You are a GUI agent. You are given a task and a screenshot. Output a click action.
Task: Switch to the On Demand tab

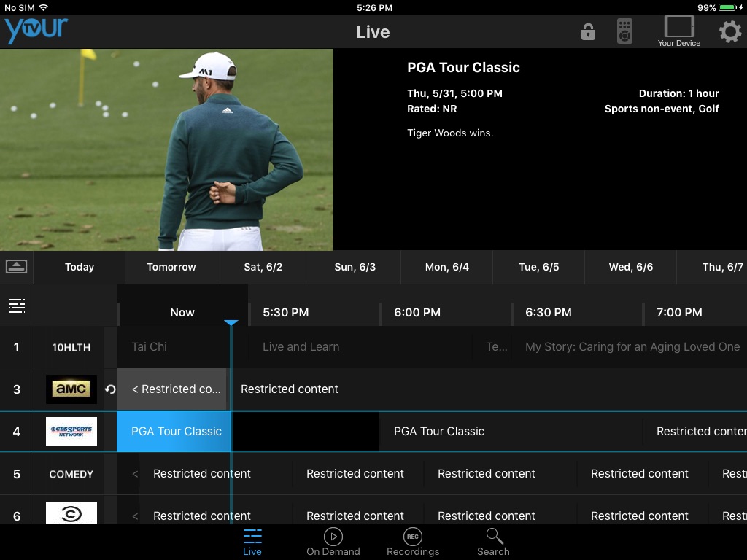tap(333, 542)
